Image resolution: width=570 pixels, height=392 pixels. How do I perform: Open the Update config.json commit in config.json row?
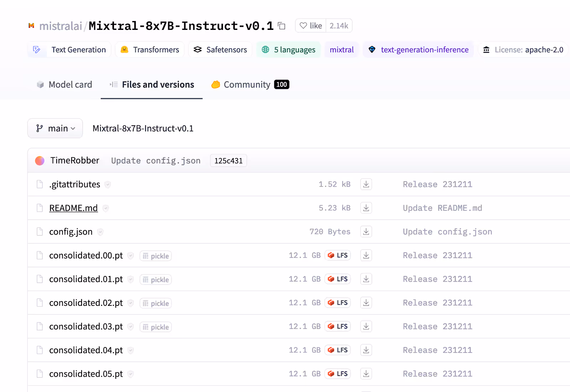[447, 232]
